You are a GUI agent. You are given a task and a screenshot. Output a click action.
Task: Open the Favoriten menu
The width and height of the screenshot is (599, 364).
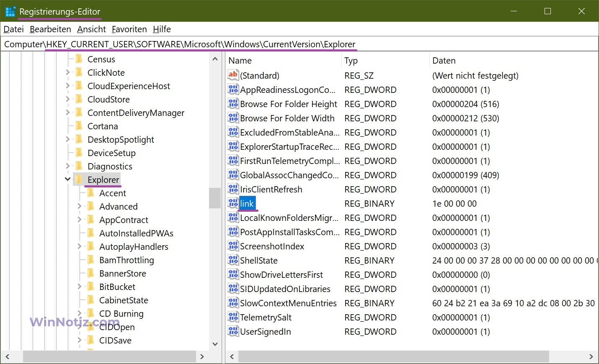point(129,29)
